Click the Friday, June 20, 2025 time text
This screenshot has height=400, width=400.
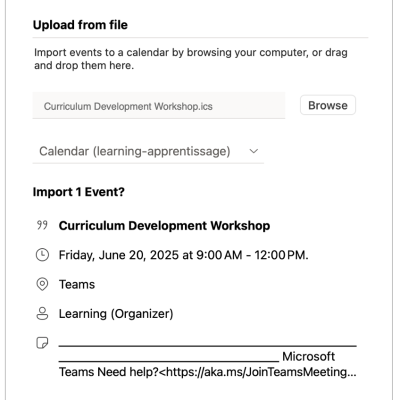[184, 255]
